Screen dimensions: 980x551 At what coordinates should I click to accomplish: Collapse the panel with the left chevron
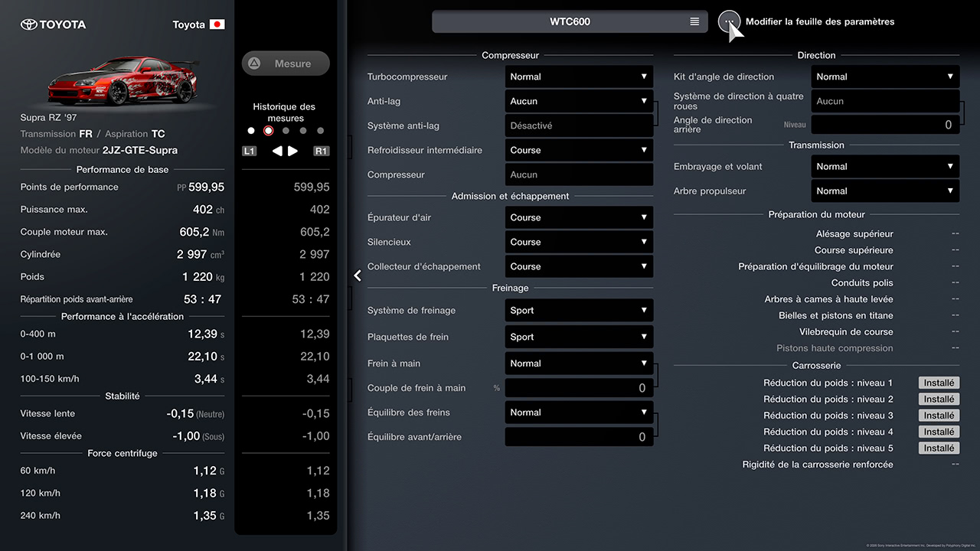[x=358, y=275]
